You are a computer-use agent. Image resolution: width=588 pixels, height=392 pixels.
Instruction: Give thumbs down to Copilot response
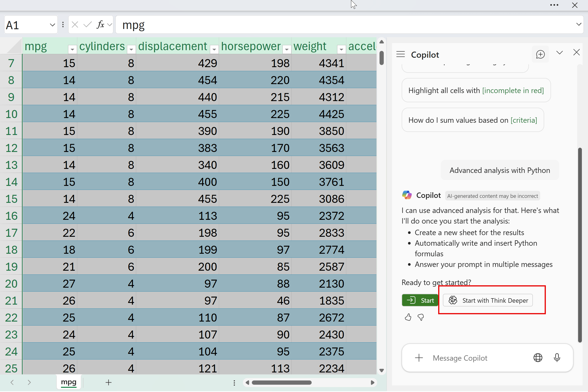[421, 317]
